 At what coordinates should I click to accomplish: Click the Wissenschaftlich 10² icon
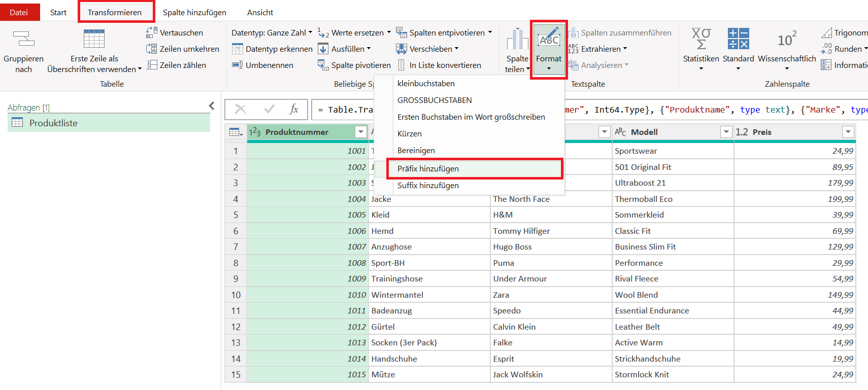point(787,39)
